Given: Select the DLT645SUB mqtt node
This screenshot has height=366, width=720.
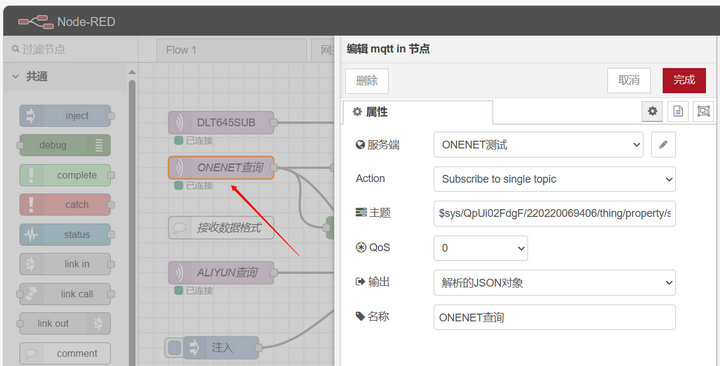Looking at the screenshot, I should pyautogui.click(x=221, y=123).
